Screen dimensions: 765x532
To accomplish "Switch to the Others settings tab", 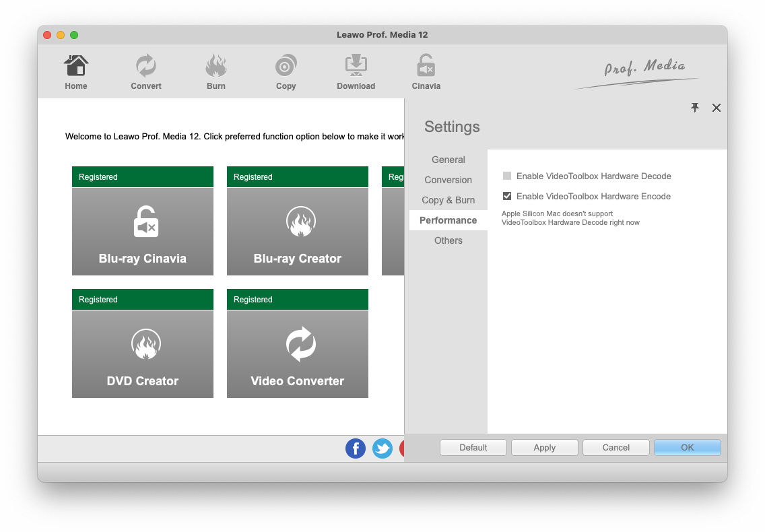I will coord(448,240).
